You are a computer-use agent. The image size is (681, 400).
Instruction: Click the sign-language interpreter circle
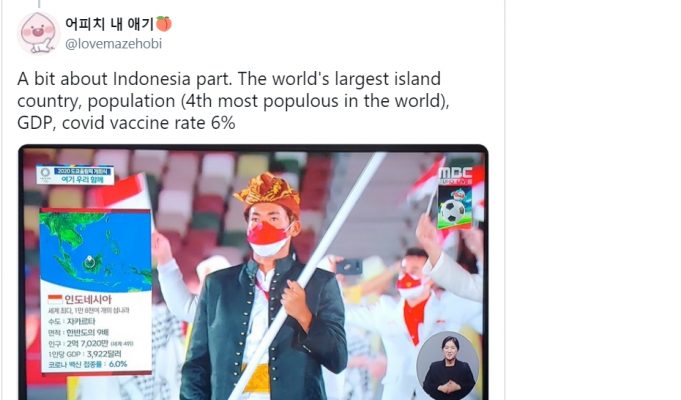[447, 365]
